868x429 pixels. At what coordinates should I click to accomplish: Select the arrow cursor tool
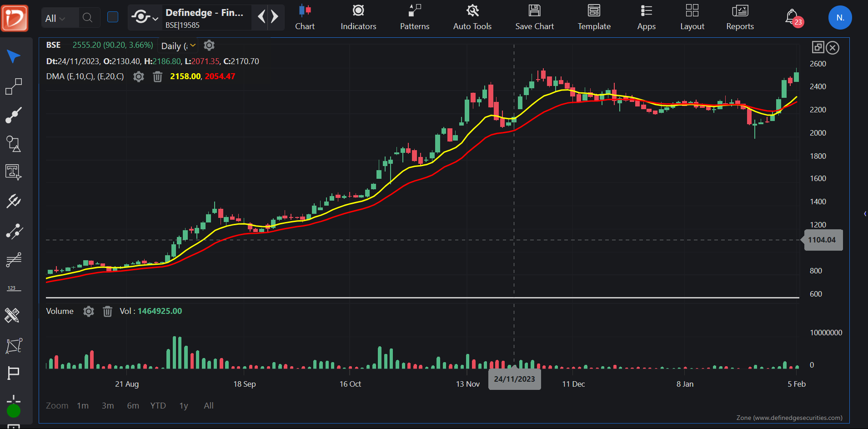14,56
